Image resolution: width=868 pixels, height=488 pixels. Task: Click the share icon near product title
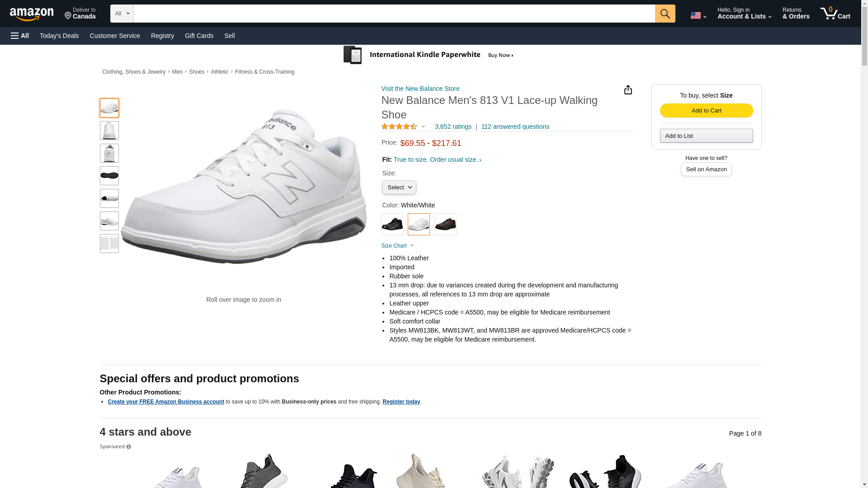[x=628, y=90]
